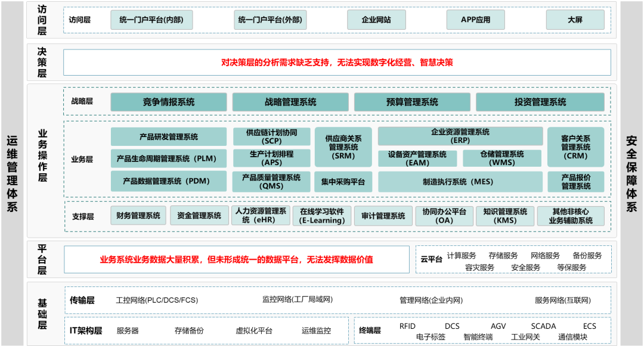Select 预算管理系统
644x346 pixels.
point(411,101)
